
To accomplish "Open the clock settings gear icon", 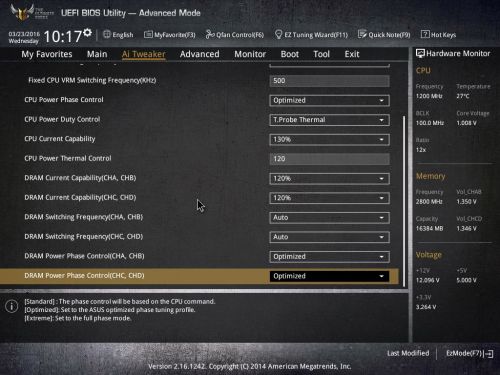I will pyautogui.click(x=87, y=33).
